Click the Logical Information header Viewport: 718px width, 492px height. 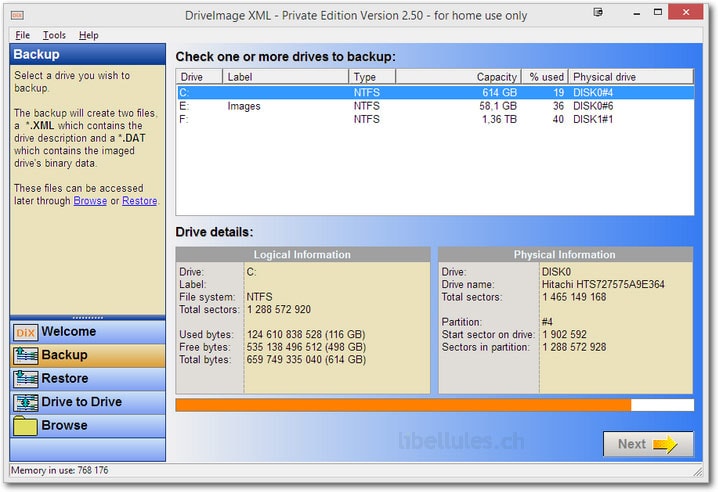tap(302, 255)
